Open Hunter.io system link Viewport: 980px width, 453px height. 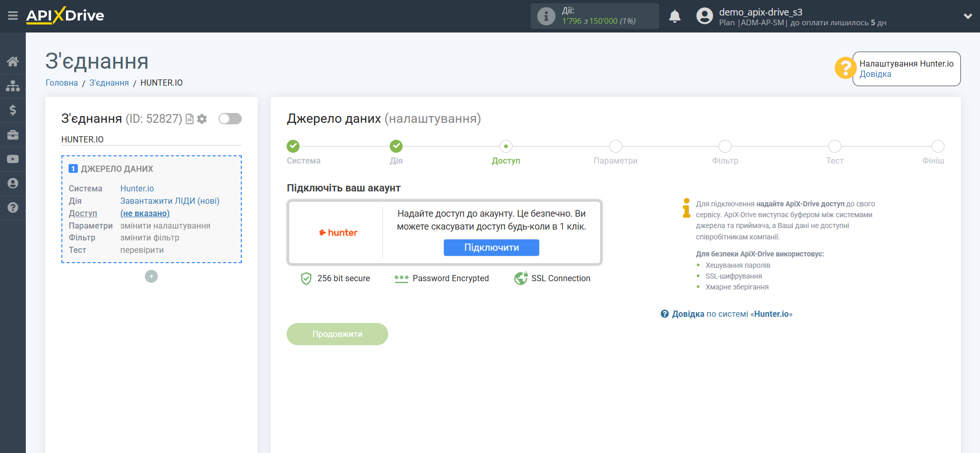coord(137,189)
